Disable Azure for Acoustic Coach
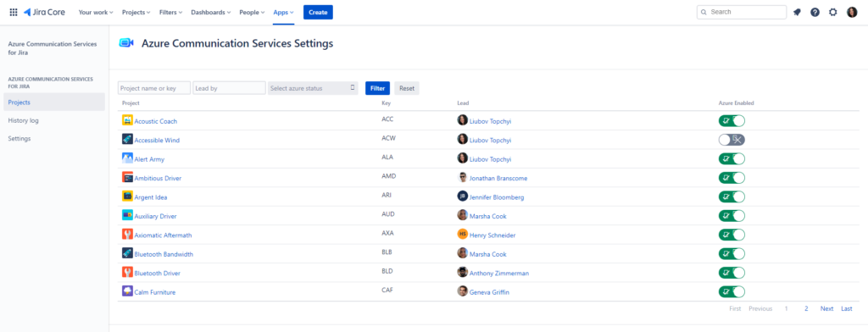The width and height of the screenshot is (868, 332). click(x=732, y=120)
